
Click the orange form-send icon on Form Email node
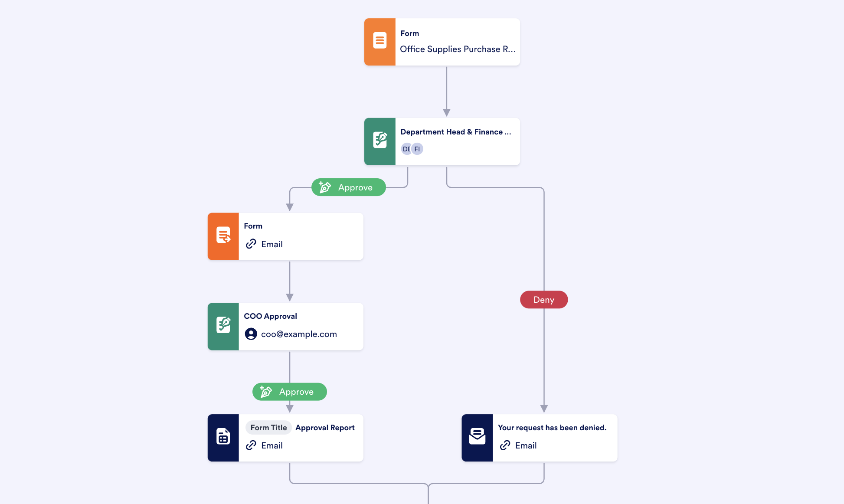(223, 236)
